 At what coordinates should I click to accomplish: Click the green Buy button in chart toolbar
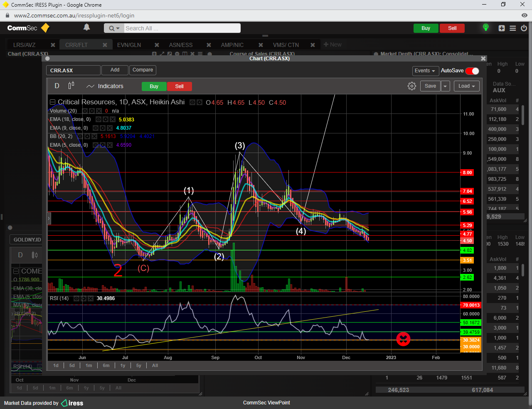point(154,86)
